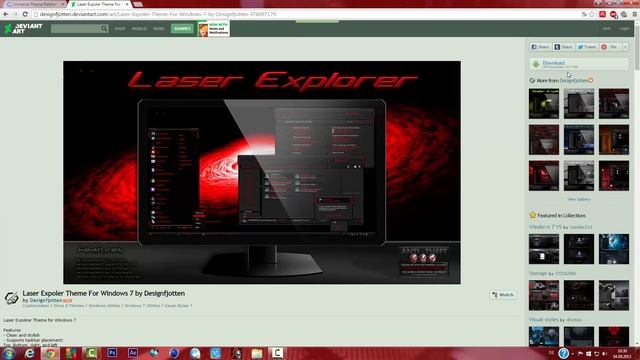Tweet the deviation via the Twitter button

point(587,47)
